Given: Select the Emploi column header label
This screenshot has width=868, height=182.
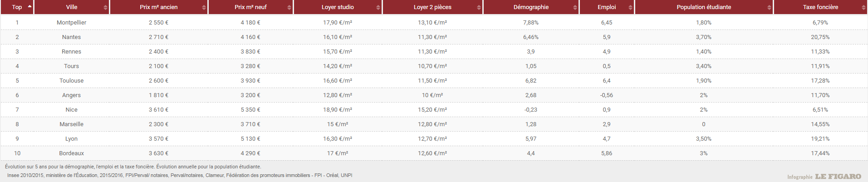Looking at the screenshot, I should (607, 7).
